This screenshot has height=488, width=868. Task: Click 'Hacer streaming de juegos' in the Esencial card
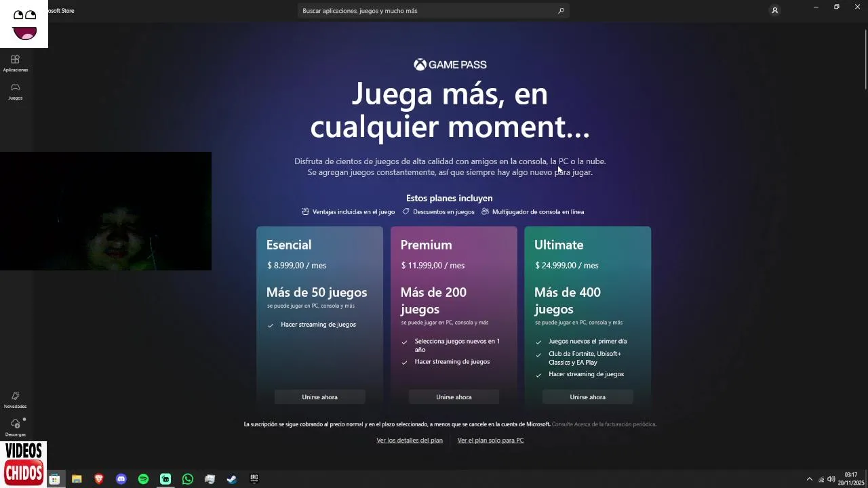tap(318, 325)
